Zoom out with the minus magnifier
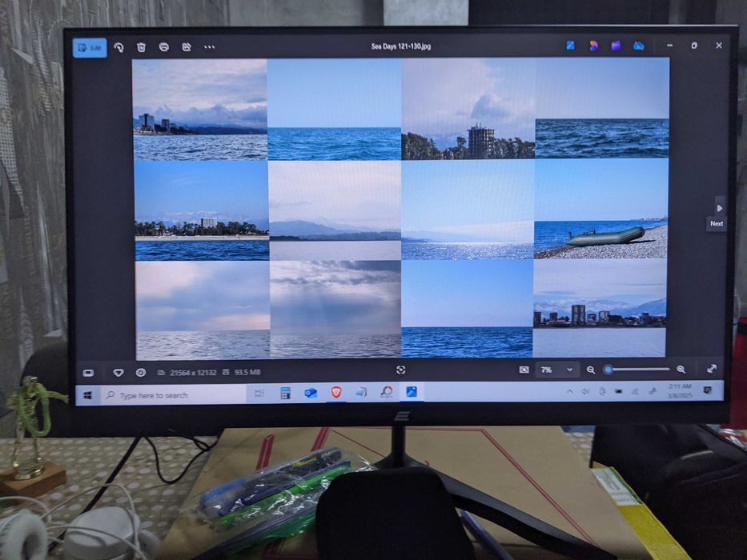 pos(591,370)
